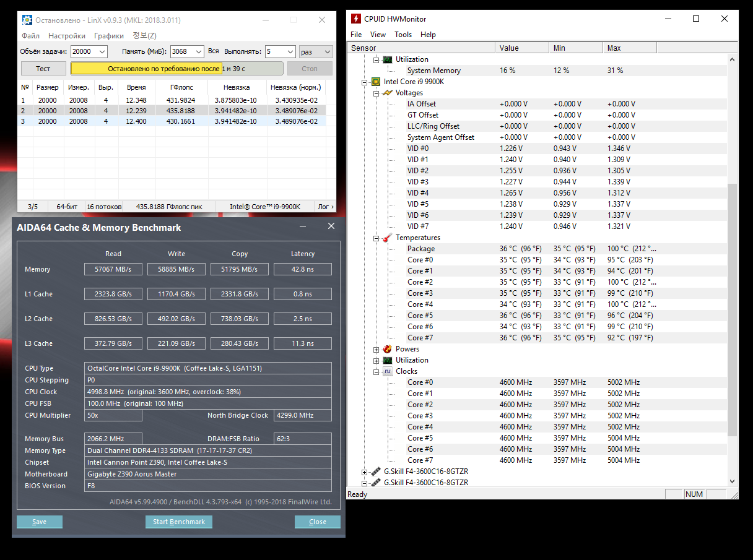Click the Close button in AIDA64
Screen dimensions: 753x560
pos(318,522)
